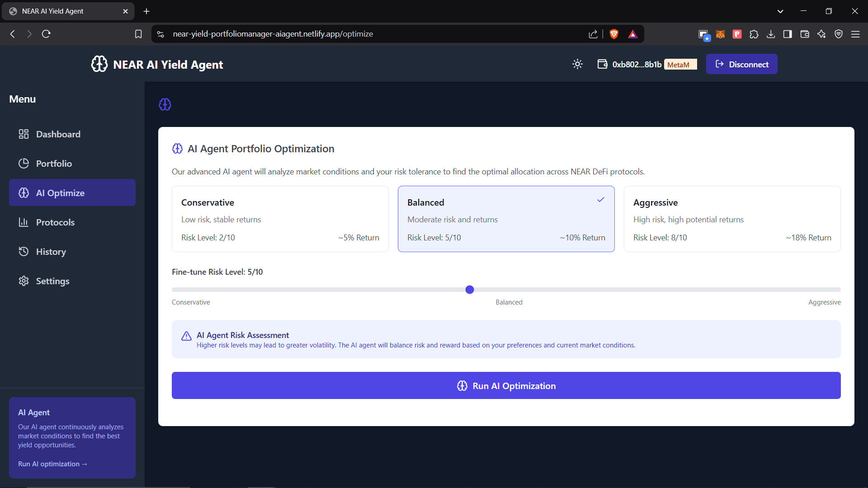Viewport: 868px width, 488px height.
Task: Open tab search dropdown chevron
Action: pos(780,11)
